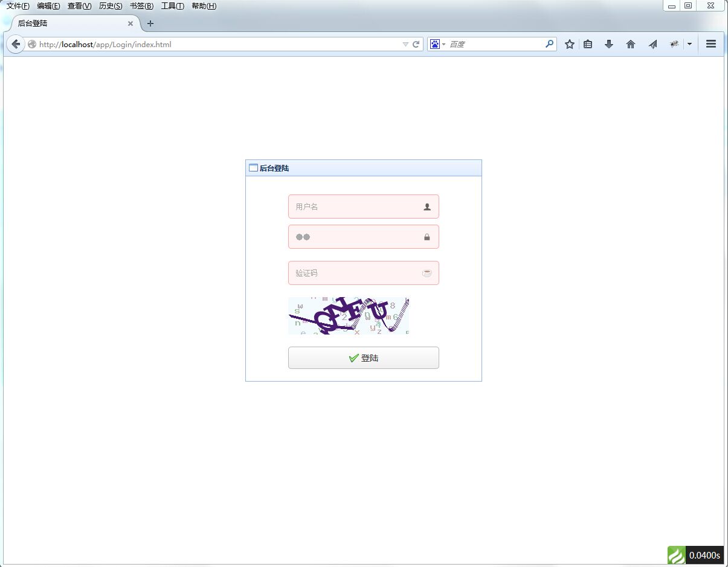Viewport: 728px width, 567px height.
Task: Minimize the browser window
Action: (x=672, y=5)
